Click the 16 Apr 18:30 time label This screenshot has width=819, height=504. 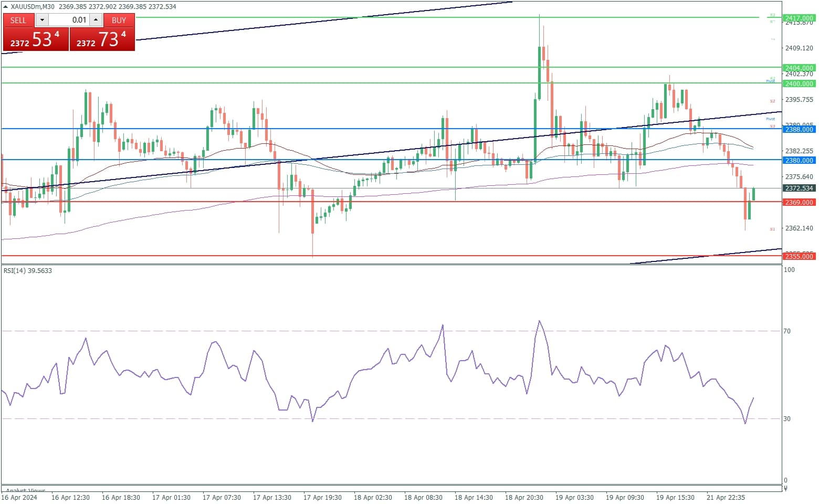click(x=121, y=497)
